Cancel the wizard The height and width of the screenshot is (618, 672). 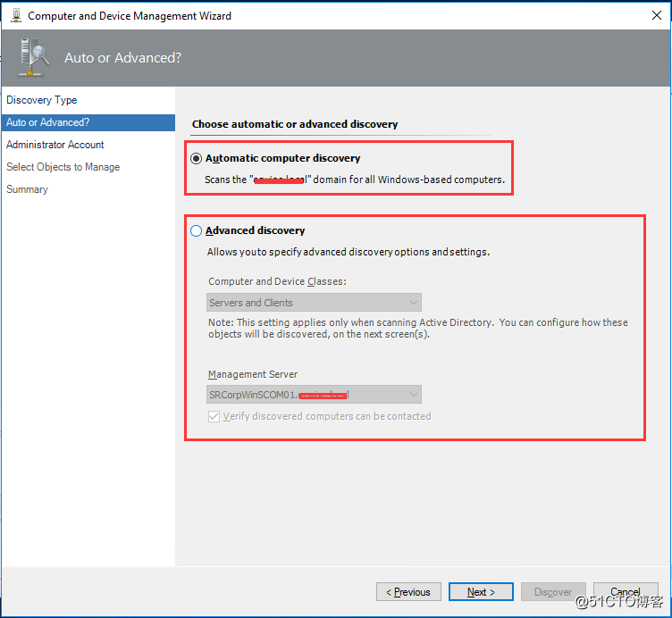(x=626, y=592)
